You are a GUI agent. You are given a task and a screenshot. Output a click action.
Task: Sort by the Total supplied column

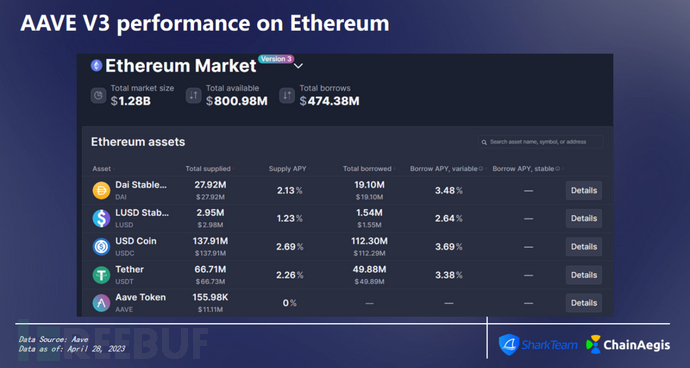click(x=210, y=169)
